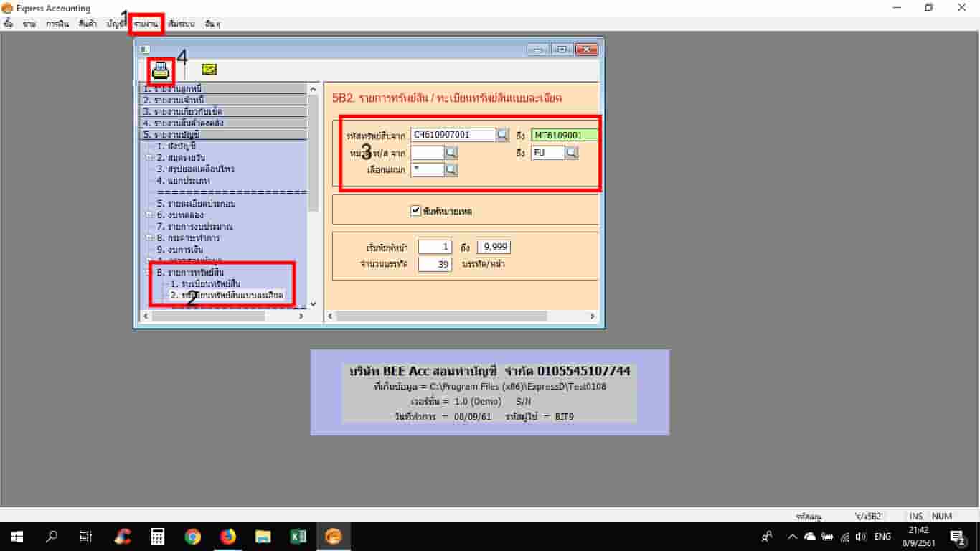Click search icon beside the department field
This screenshot has height=551, width=980.
[x=451, y=170]
